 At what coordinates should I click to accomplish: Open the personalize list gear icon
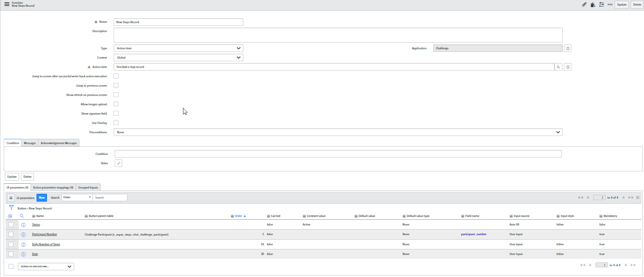click(x=10, y=216)
